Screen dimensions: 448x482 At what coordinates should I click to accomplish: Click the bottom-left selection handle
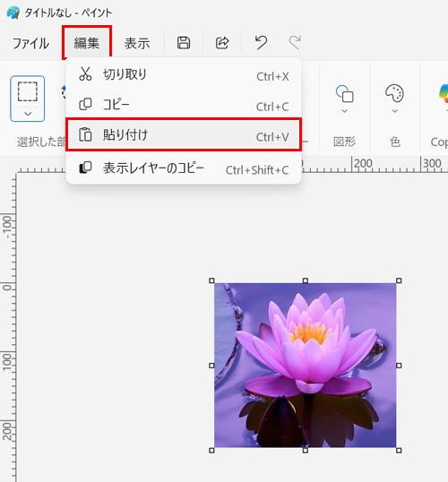[x=211, y=451]
